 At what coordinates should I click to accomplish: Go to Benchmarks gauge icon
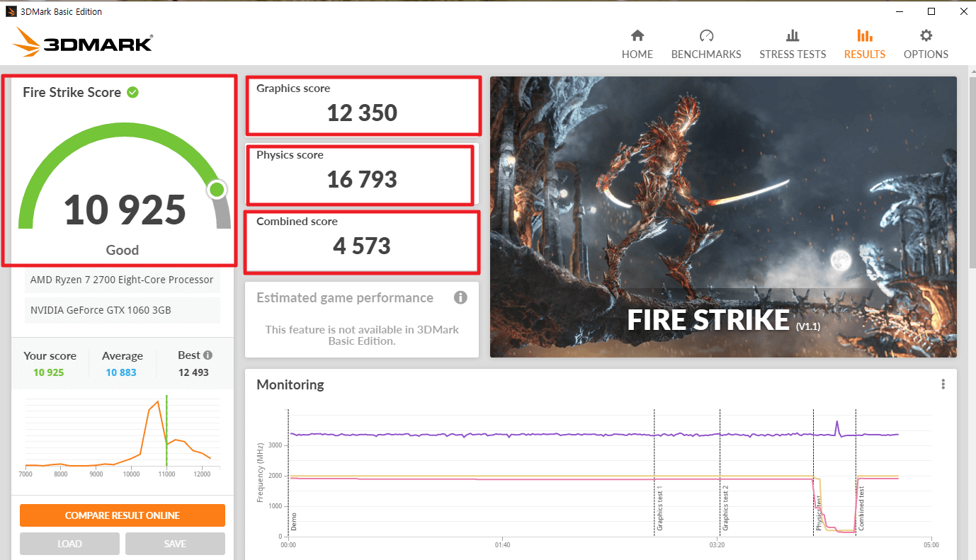(706, 35)
